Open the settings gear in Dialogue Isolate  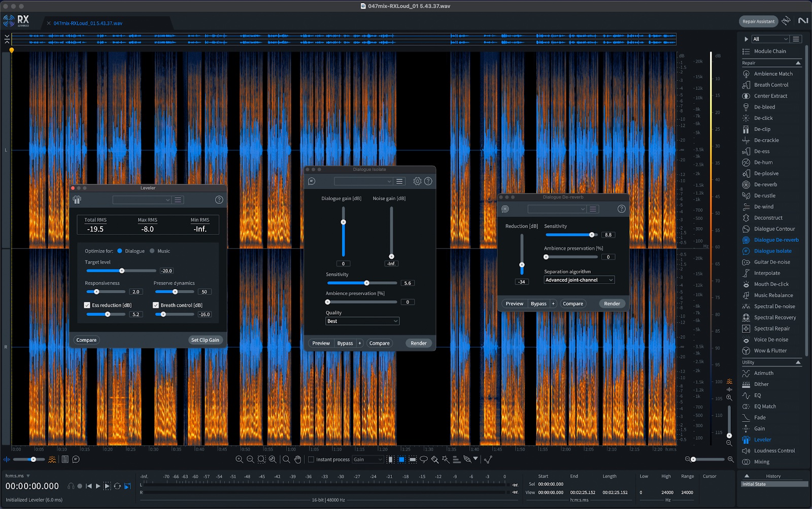[x=417, y=181]
